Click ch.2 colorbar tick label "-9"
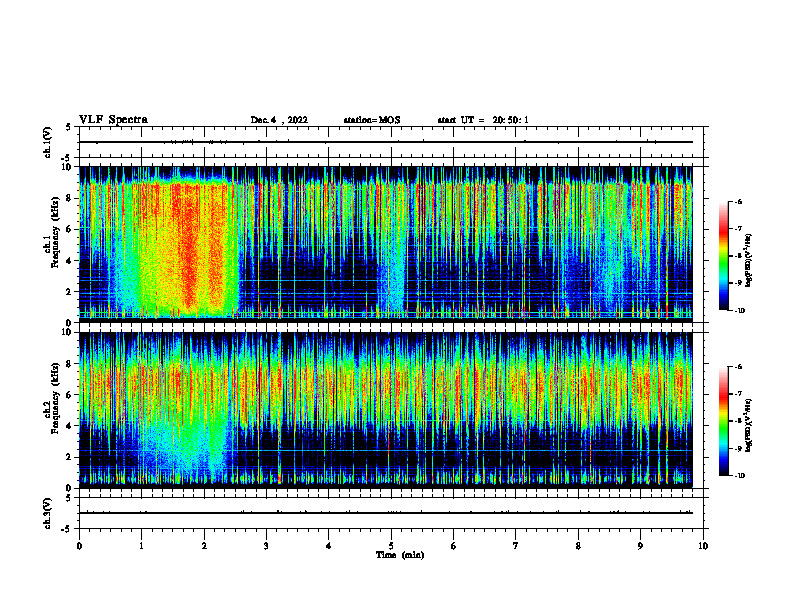This screenshot has height=612, width=792. pos(738,448)
